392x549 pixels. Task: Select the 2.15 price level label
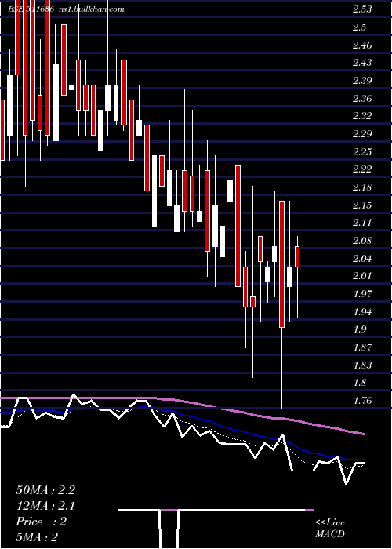click(362, 205)
